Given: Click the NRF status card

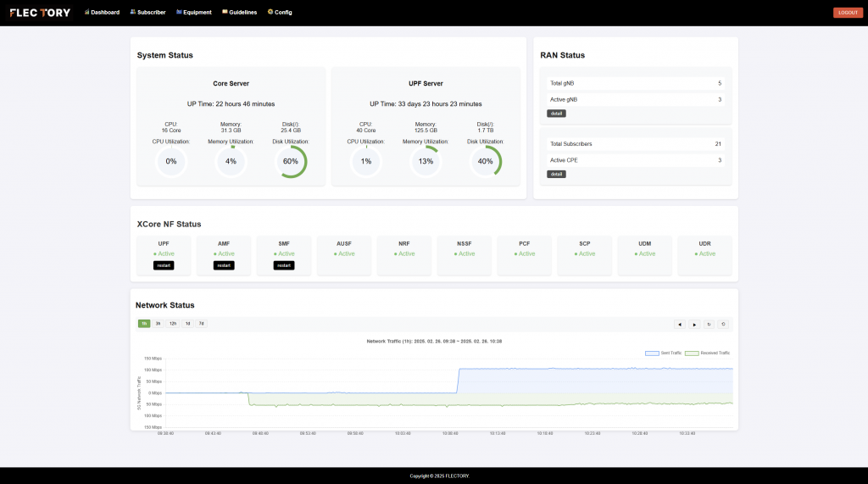Looking at the screenshot, I should [404, 255].
